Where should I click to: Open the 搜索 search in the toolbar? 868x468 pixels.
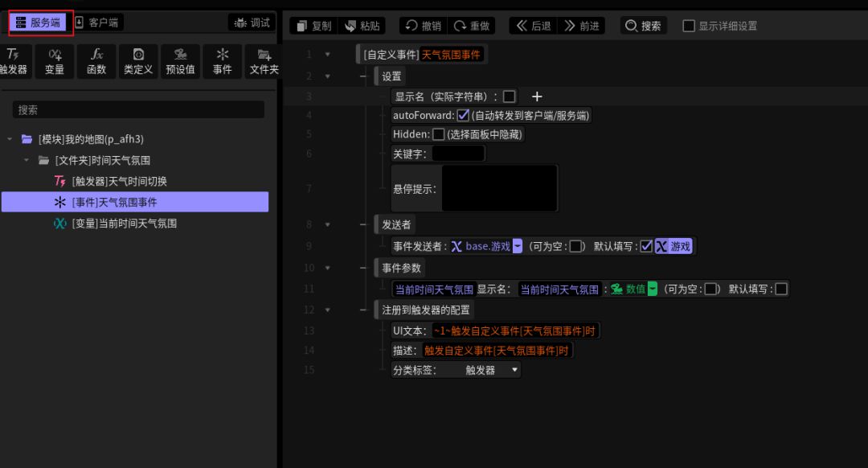pyautogui.click(x=643, y=26)
